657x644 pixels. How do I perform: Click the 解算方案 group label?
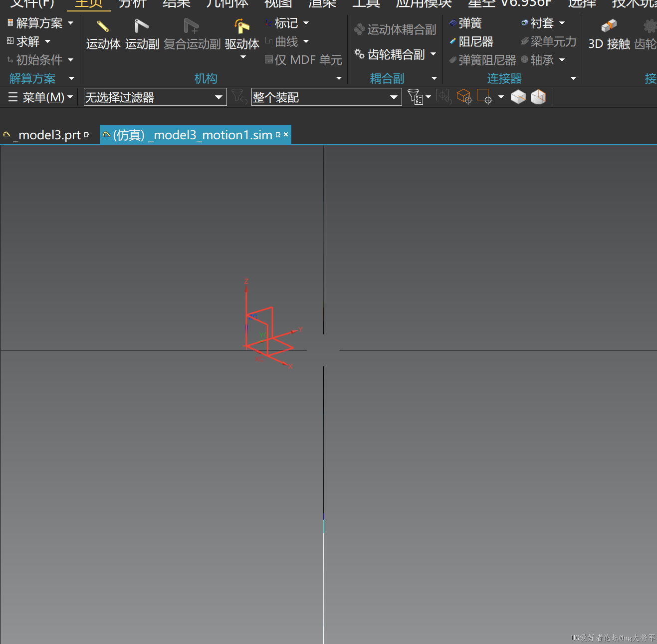32,78
